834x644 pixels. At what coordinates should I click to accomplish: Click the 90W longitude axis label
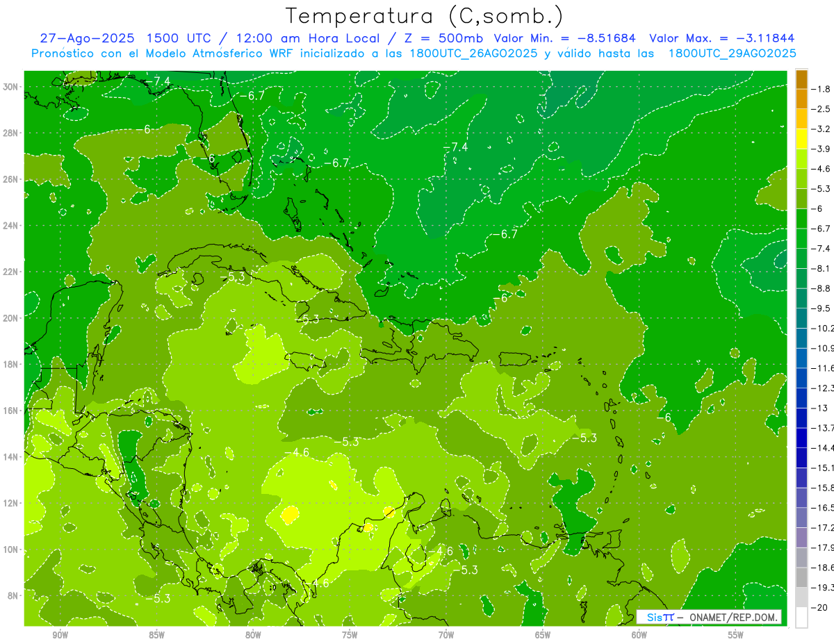click(60, 636)
